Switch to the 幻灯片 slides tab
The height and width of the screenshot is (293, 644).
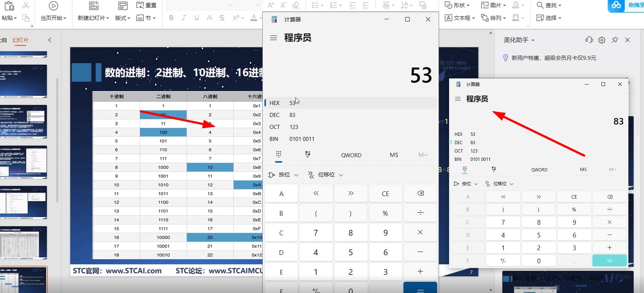click(x=20, y=40)
